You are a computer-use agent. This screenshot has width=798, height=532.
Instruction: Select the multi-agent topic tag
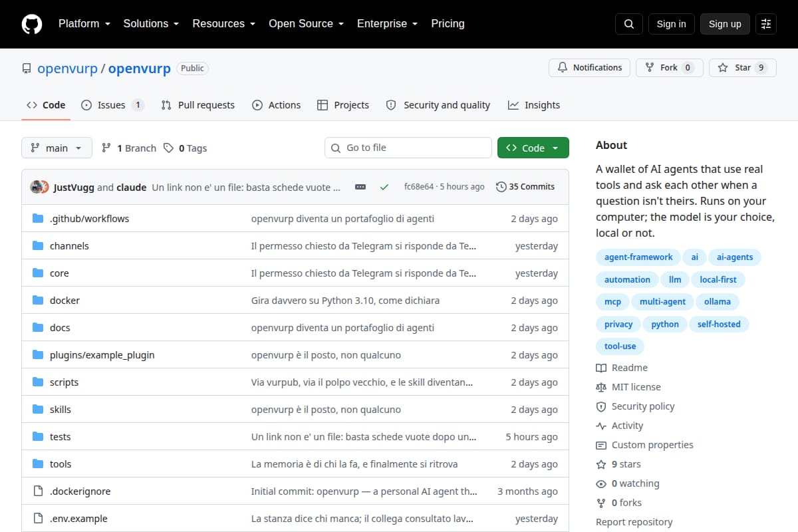[662, 302]
